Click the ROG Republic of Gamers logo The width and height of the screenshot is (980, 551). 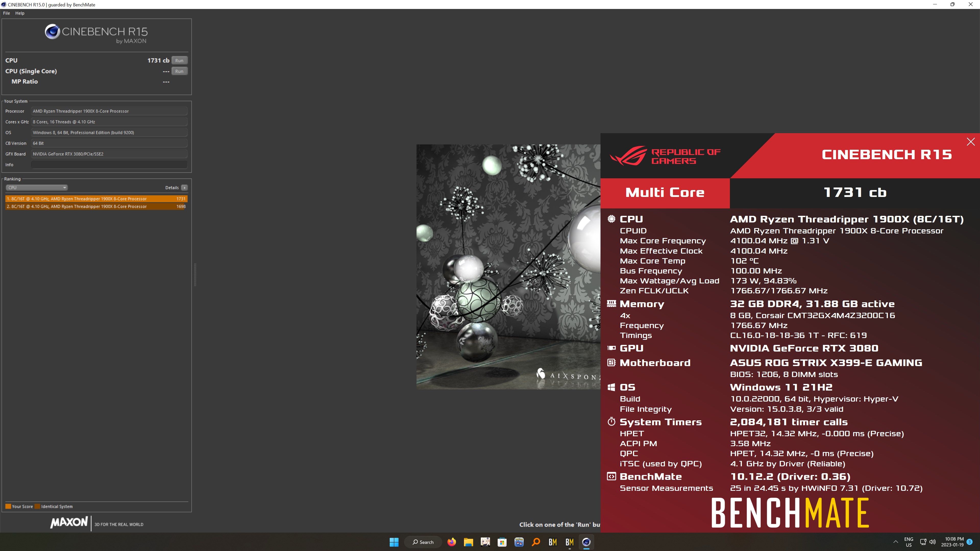tap(665, 156)
